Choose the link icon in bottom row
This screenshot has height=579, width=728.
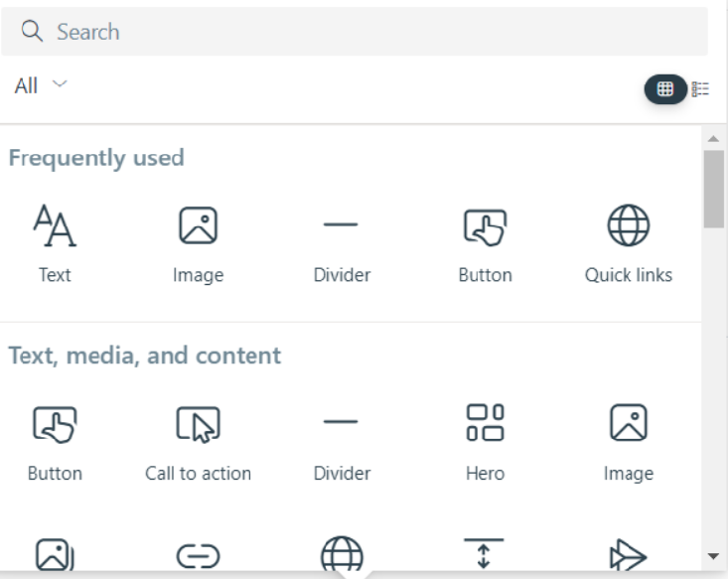click(x=199, y=556)
